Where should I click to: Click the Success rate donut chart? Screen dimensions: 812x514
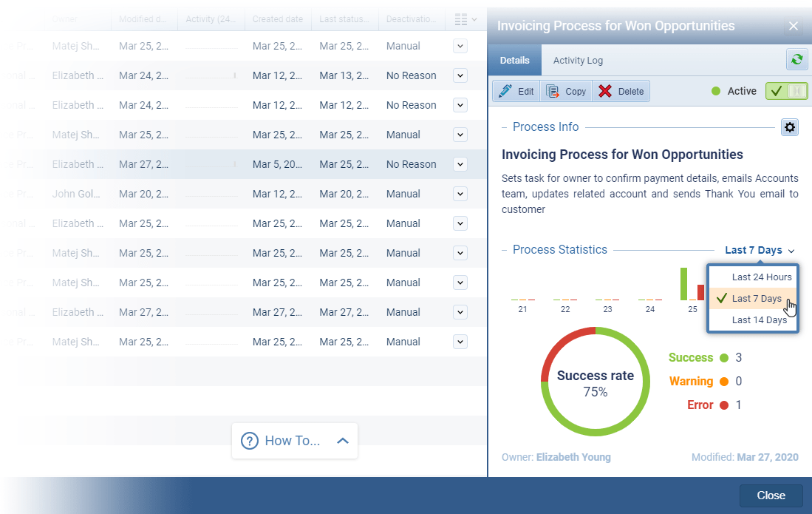tap(596, 383)
